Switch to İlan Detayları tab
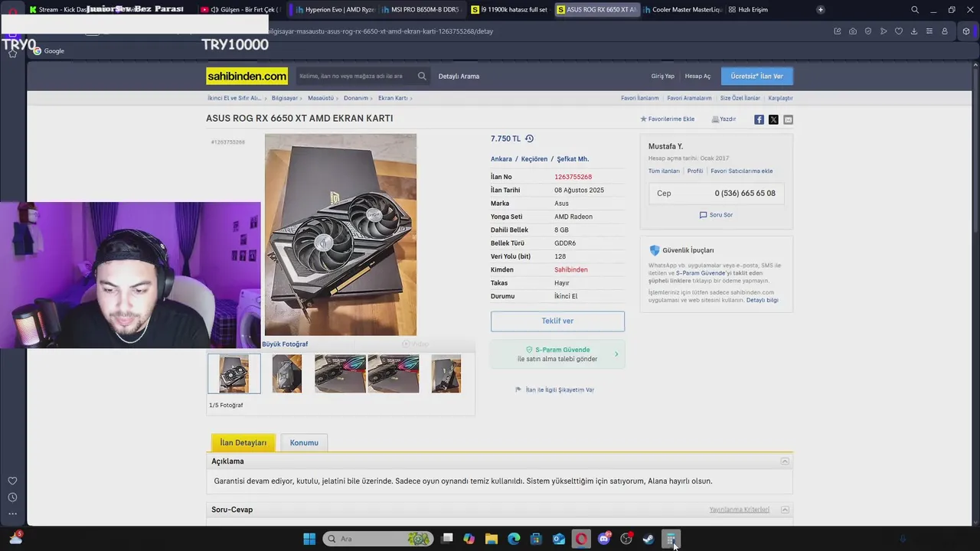980x551 pixels. [x=243, y=442]
